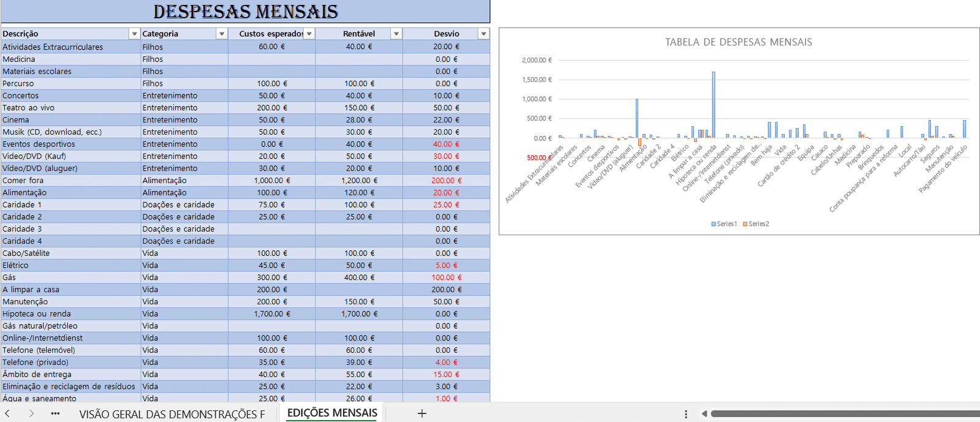Click the Comer fora desvio 200.00 € cell
Image resolution: width=980 pixels, height=422 pixels.
[446, 181]
